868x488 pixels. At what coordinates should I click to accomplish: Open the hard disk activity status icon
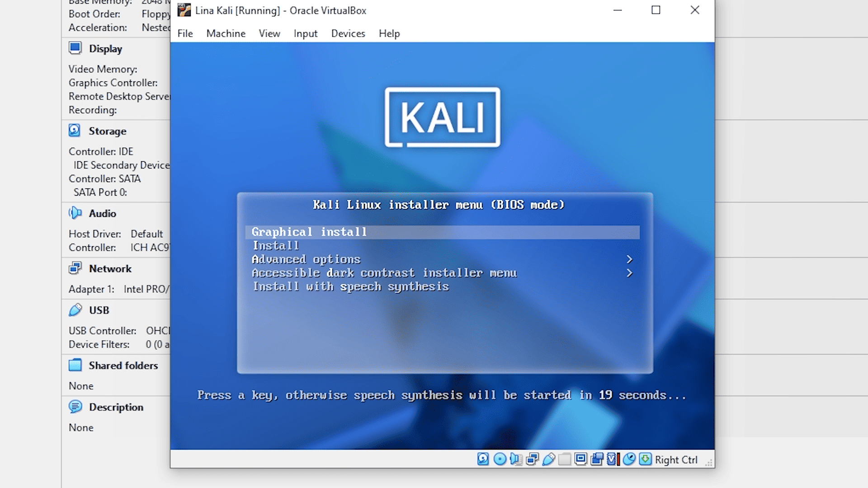point(483,459)
